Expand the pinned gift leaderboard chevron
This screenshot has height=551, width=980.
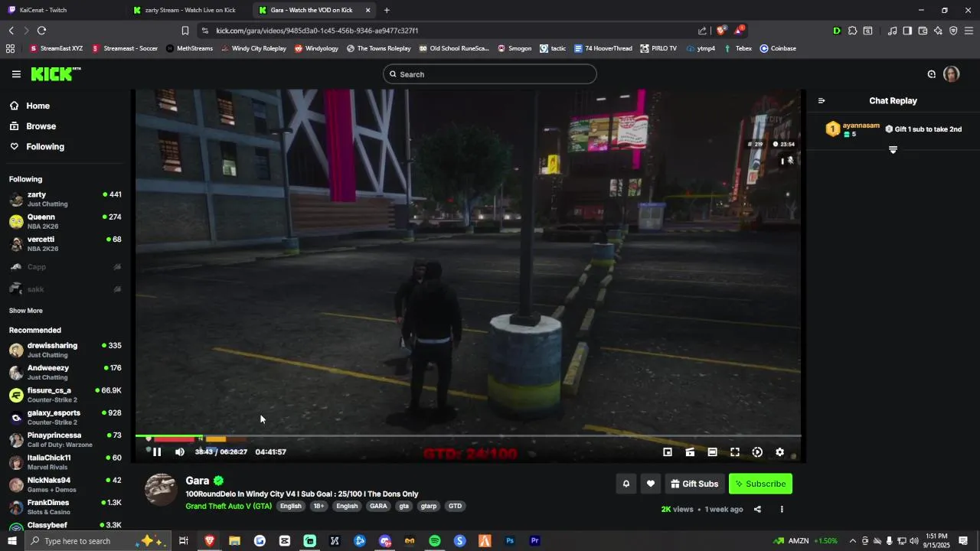(893, 150)
